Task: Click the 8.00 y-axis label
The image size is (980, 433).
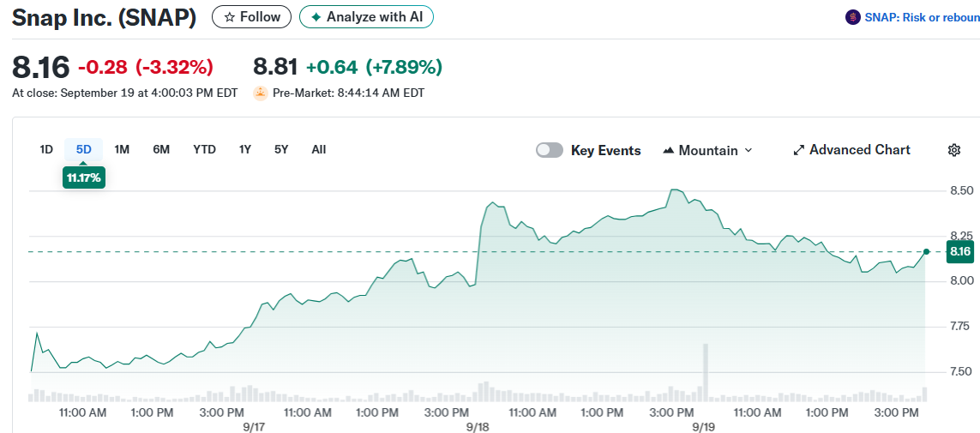Action: (x=960, y=281)
